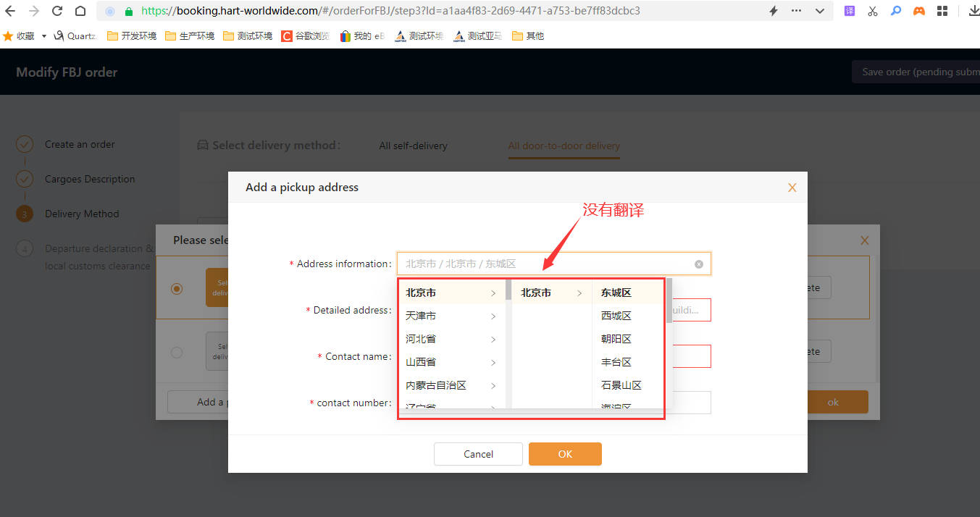Screen dimensions: 980x517
Task: Click the purple translate extension icon
Action: pos(850,11)
